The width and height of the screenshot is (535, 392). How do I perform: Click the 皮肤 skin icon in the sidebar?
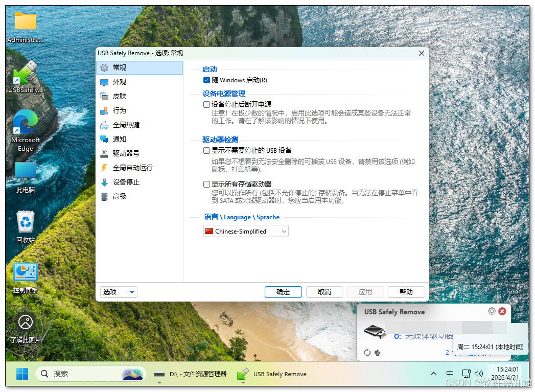104,96
